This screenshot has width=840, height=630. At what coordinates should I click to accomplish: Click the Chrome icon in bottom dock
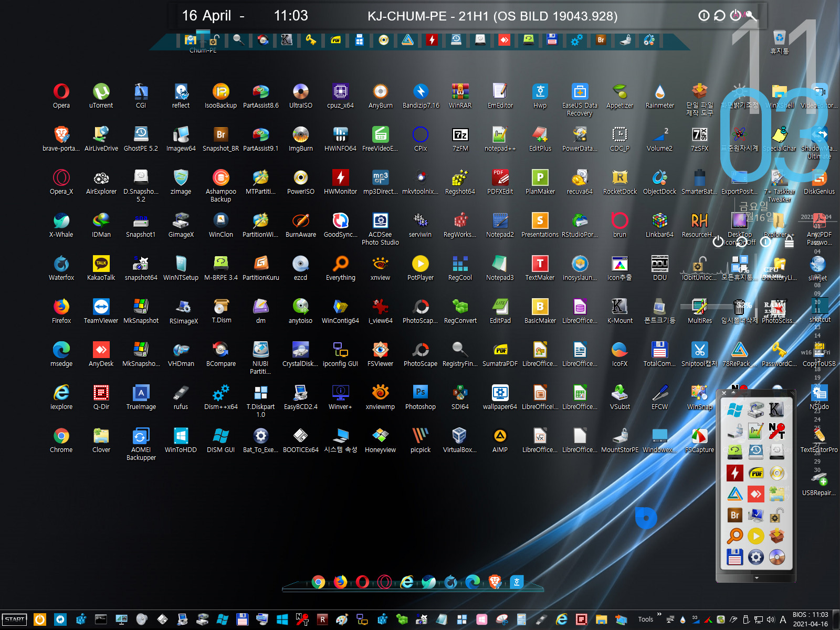(x=318, y=582)
